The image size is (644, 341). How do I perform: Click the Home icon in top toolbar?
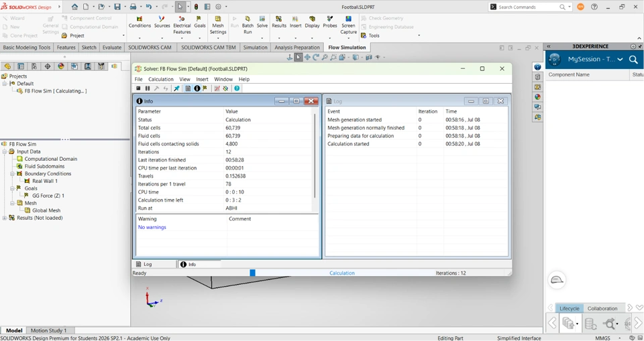point(74,7)
